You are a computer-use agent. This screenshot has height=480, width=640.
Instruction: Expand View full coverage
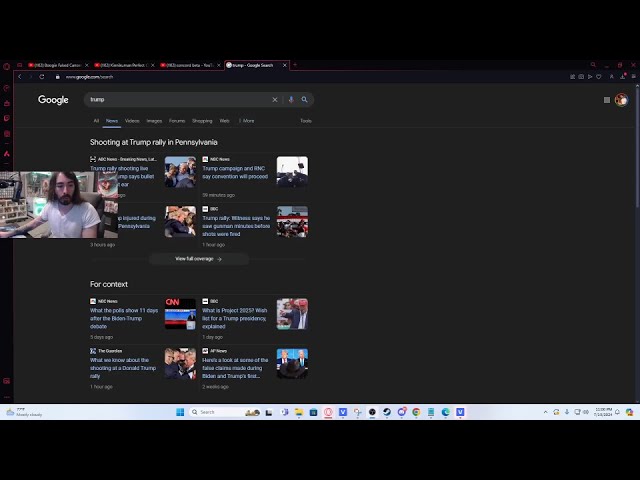198,259
